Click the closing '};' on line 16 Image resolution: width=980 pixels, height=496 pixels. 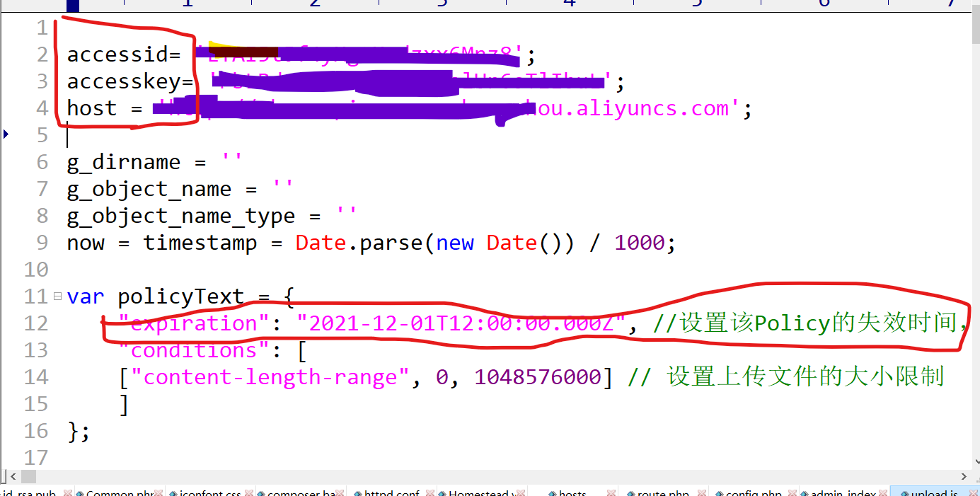coord(79,431)
